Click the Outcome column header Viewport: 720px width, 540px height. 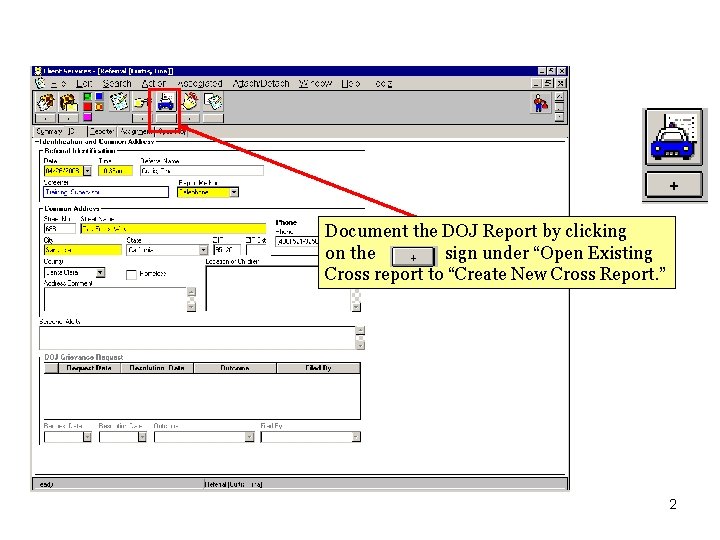click(x=235, y=368)
